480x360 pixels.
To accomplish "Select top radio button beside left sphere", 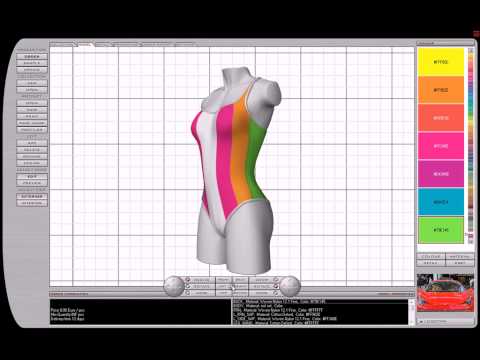I will (188, 280).
